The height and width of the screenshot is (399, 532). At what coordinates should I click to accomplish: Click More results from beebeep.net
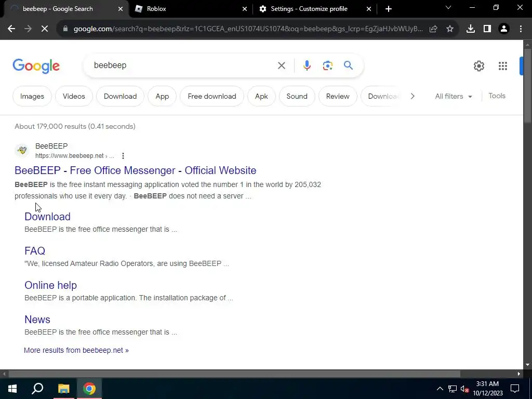(76, 350)
